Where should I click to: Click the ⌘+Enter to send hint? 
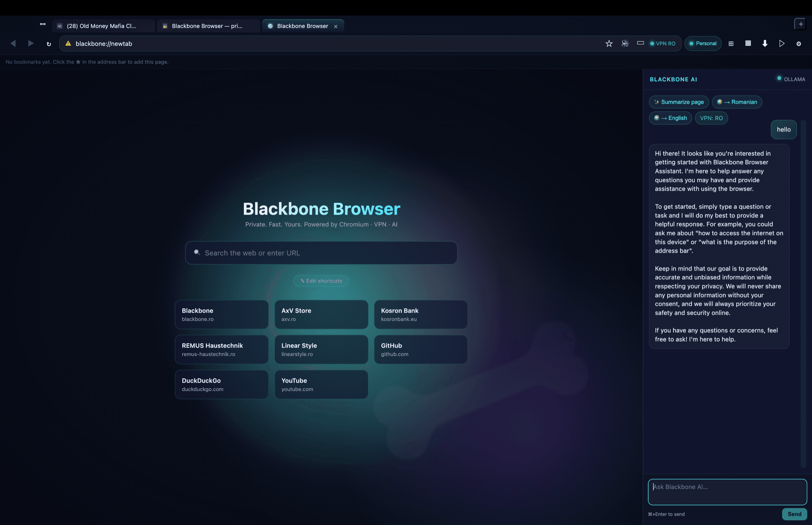click(666, 514)
